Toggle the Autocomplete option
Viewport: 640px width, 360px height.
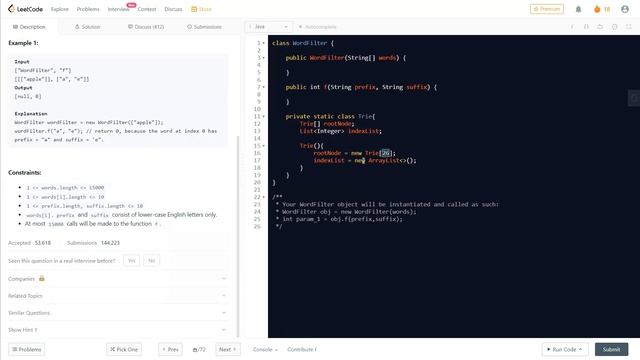coord(318,27)
